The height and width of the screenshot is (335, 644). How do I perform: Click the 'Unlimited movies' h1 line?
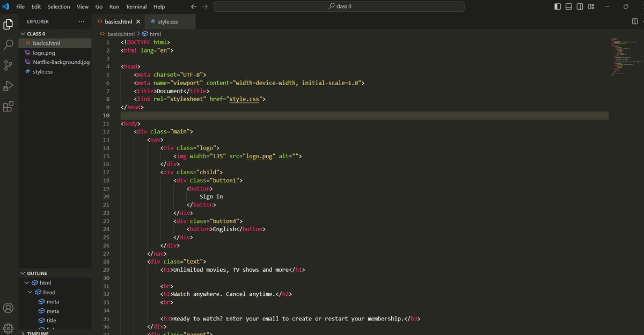[x=232, y=270]
